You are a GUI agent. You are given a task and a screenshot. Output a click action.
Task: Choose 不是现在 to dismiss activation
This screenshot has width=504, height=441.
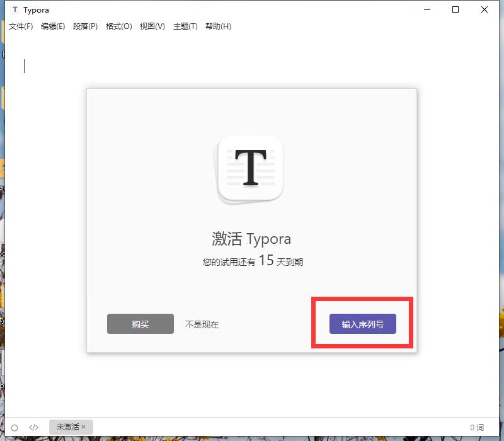click(x=202, y=324)
